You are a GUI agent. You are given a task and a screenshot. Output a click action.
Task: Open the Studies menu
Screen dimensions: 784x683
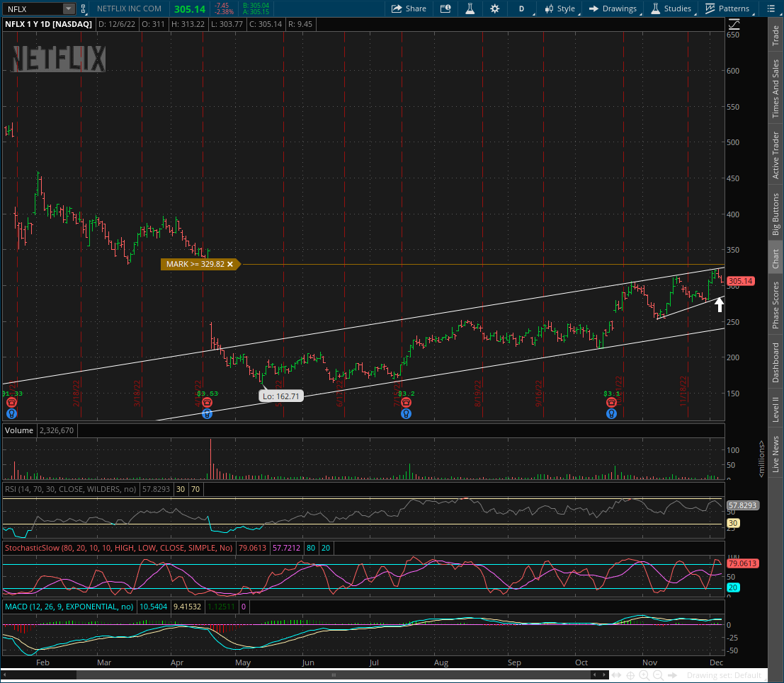coord(672,8)
